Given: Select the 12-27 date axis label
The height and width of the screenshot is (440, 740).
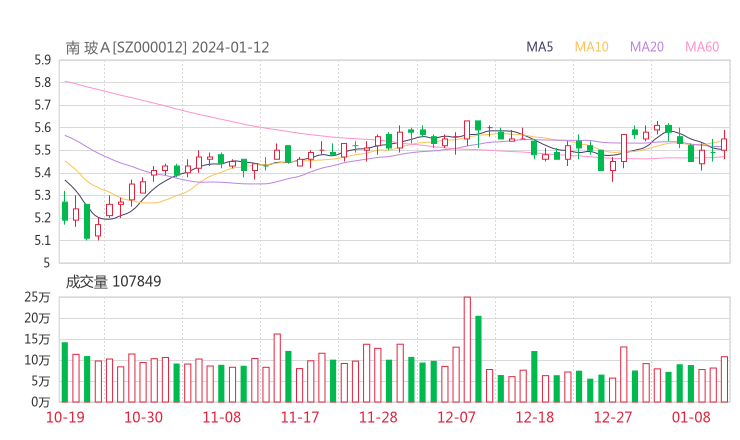Looking at the screenshot, I should 613,417.
